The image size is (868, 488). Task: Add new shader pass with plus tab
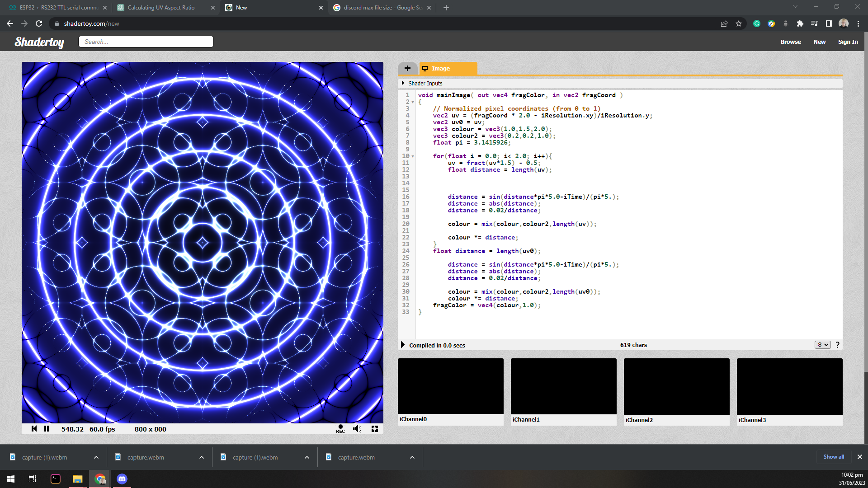coord(407,68)
